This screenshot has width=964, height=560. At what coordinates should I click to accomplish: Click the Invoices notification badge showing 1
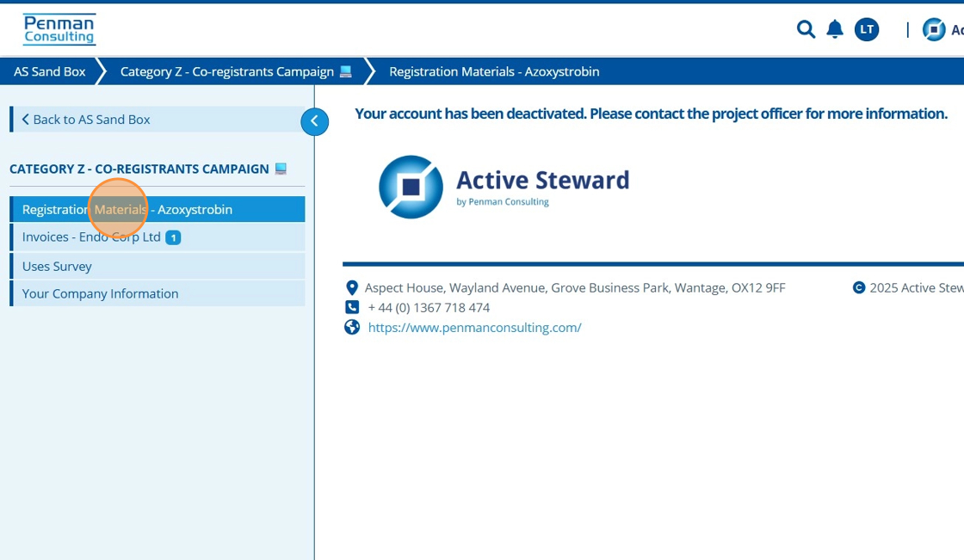click(x=173, y=237)
